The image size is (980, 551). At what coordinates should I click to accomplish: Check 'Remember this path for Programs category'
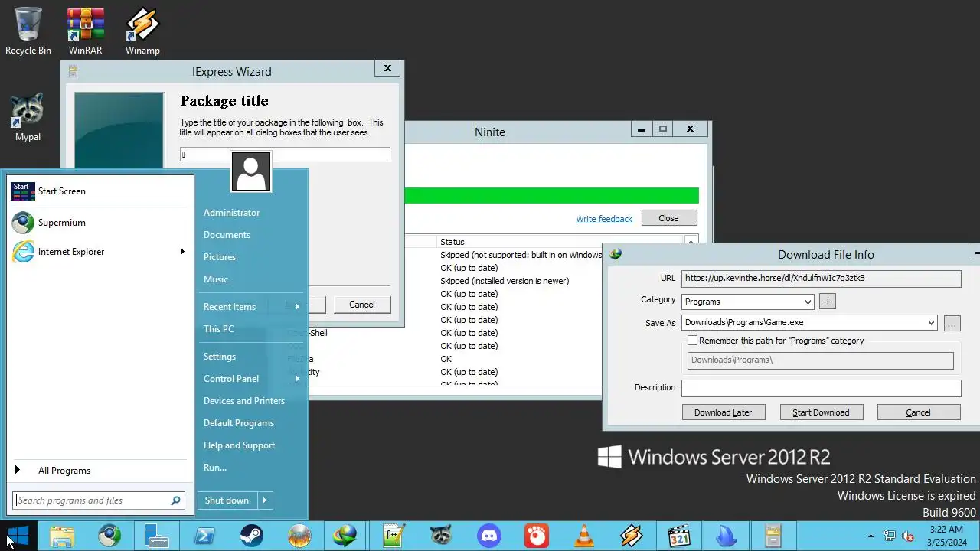[692, 341]
